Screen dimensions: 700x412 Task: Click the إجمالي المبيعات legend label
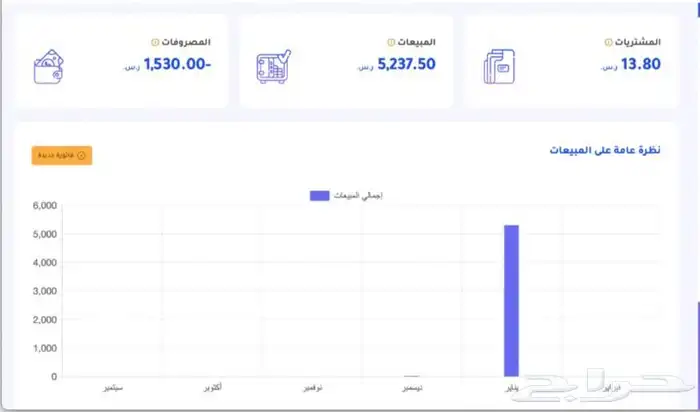[x=358, y=196]
